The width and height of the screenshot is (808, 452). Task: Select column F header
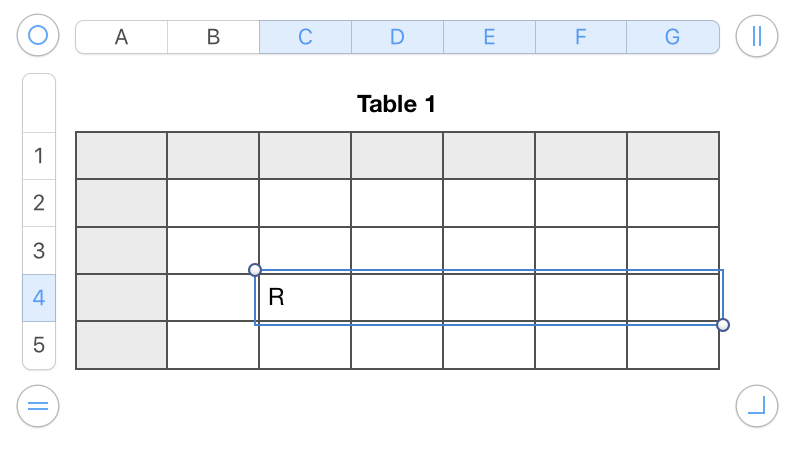[x=581, y=37]
